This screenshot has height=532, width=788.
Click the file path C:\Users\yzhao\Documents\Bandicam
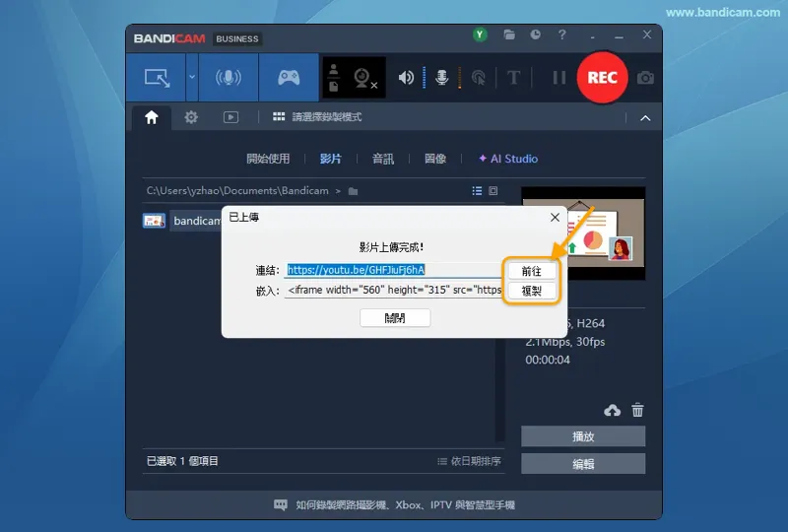(x=237, y=191)
